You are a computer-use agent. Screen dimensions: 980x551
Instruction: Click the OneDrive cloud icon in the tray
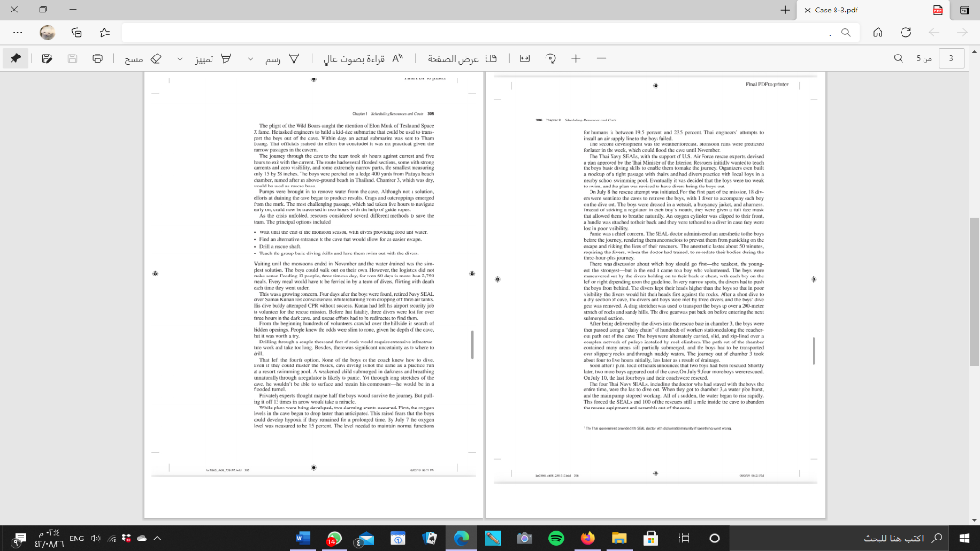(x=142, y=539)
